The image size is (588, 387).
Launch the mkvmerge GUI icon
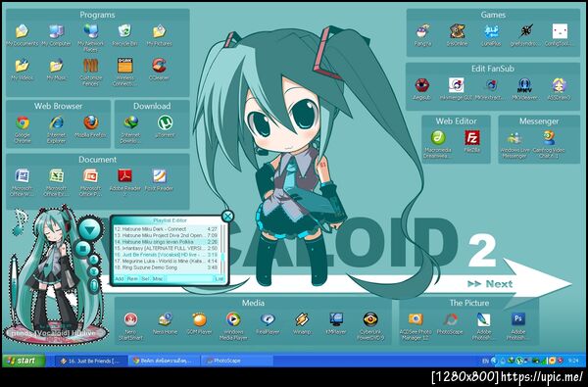[457, 85]
